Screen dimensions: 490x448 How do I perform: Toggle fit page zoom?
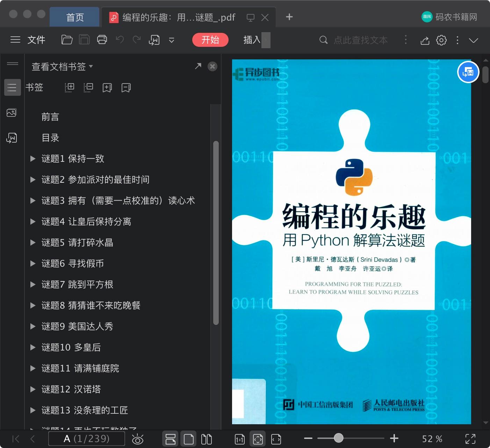tap(258, 439)
